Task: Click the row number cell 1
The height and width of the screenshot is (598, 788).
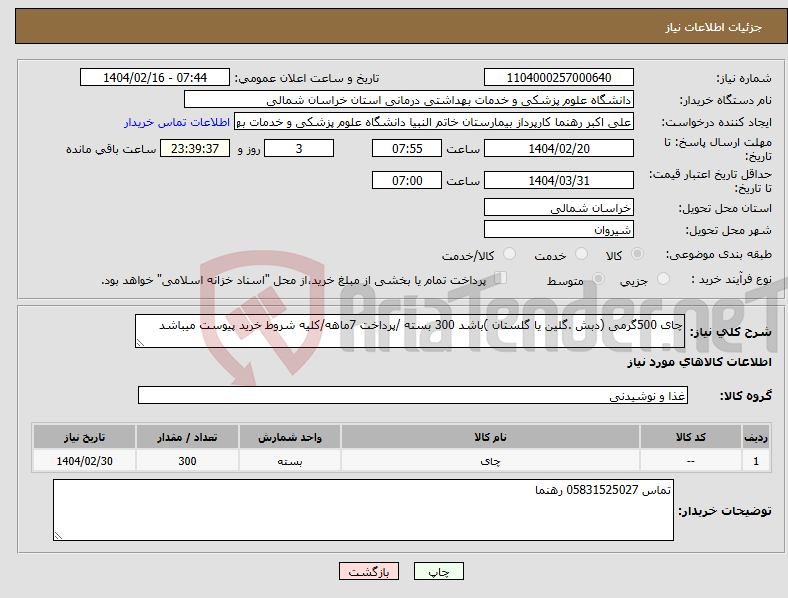Action: coord(756,460)
